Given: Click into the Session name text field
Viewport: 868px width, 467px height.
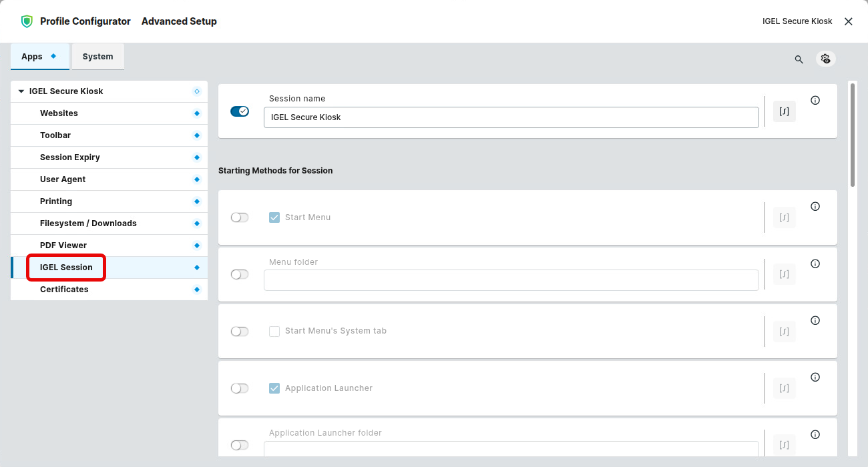Looking at the screenshot, I should 511,117.
